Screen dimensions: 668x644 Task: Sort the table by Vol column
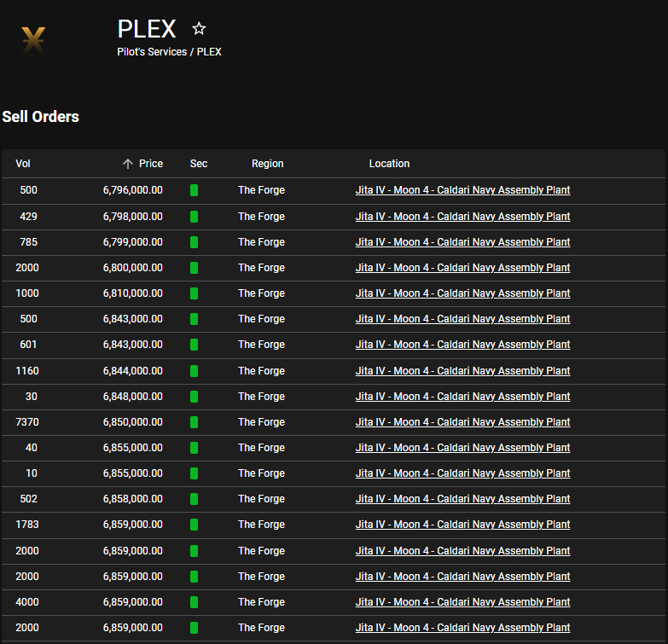click(23, 164)
